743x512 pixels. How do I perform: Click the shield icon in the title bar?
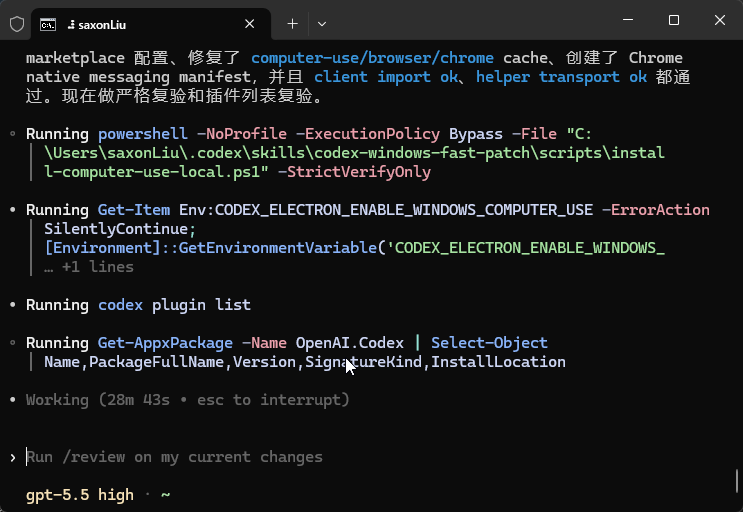[17, 24]
